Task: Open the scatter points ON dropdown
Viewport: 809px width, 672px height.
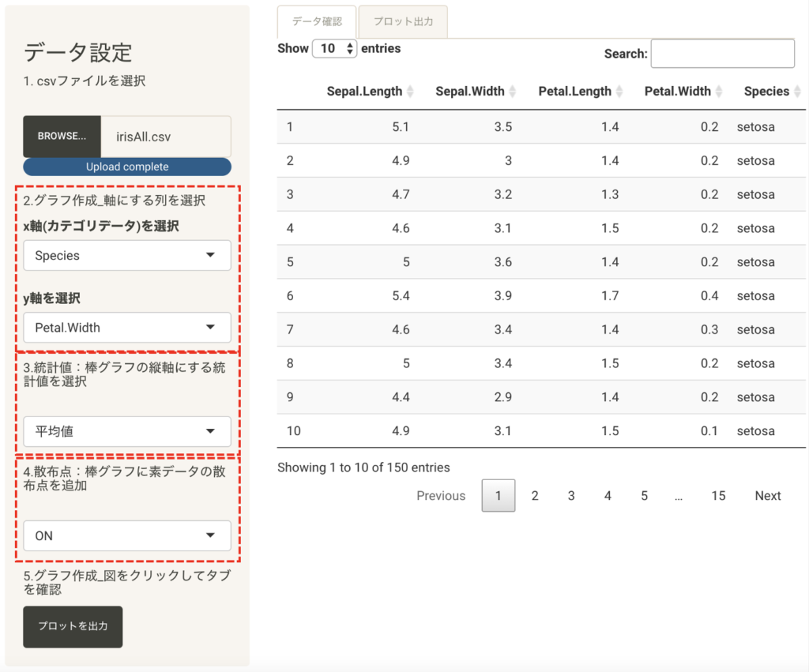Action: [127, 535]
